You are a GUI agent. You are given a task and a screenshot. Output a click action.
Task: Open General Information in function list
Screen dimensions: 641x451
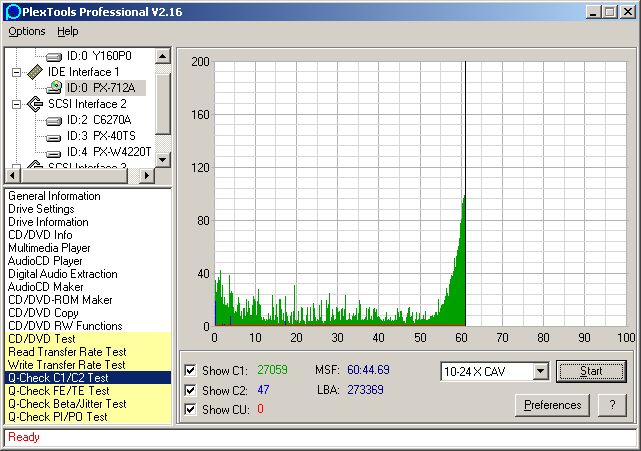pyautogui.click(x=54, y=196)
